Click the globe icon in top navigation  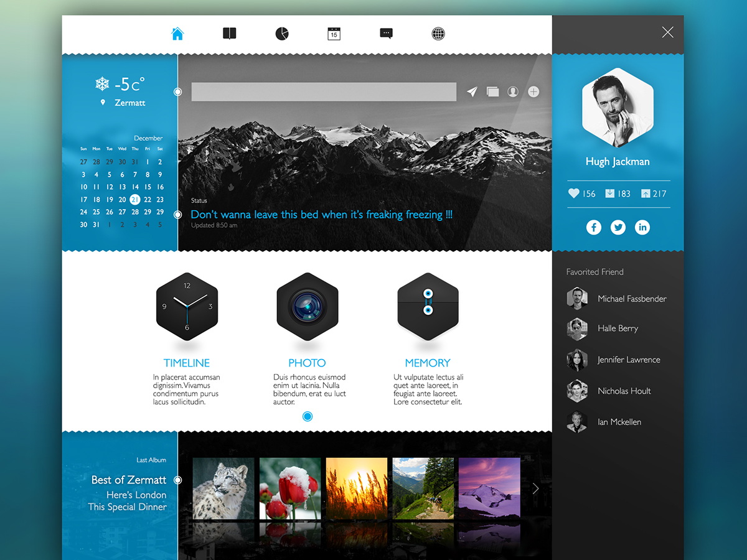click(438, 34)
